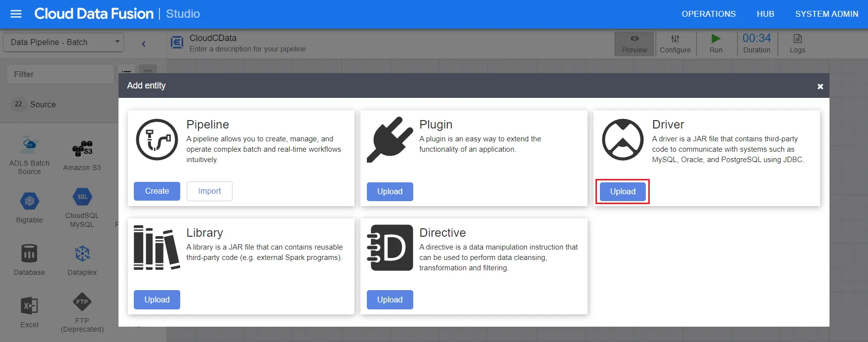Click the ADLS Batch Source icon
868x342 pixels.
coord(29,144)
